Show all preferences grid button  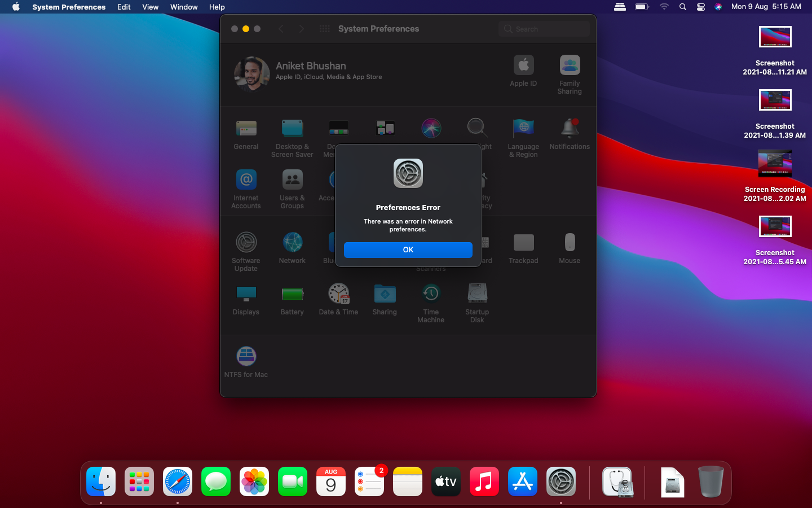click(x=324, y=29)
